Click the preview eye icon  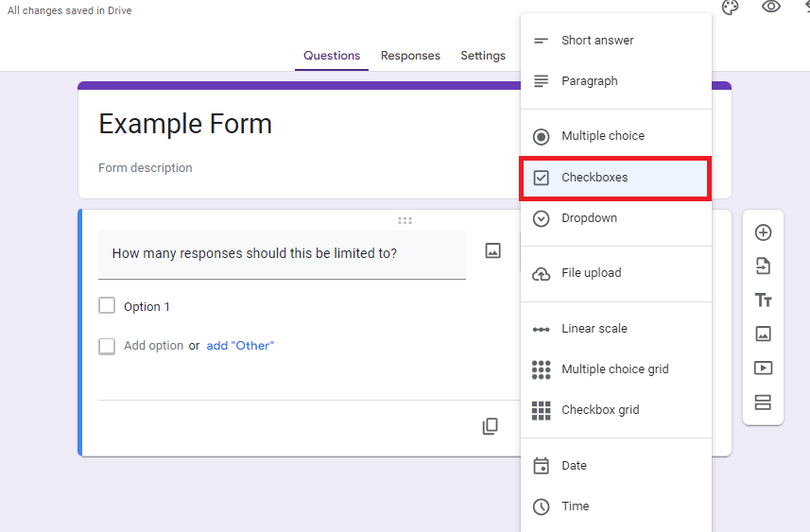tap(770, 7)
